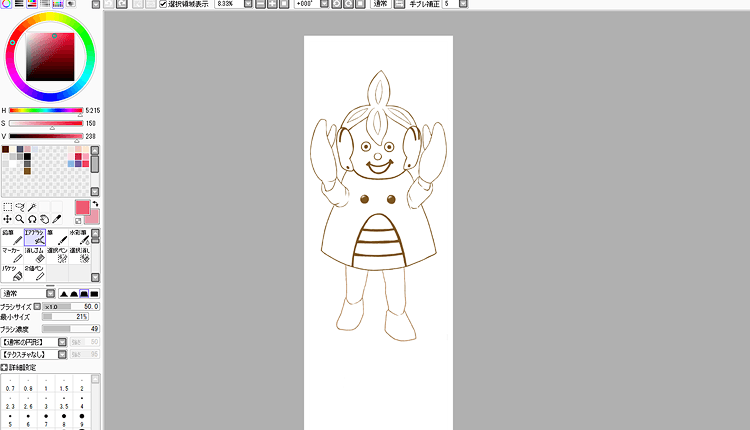
Task: Select the lasso selection tool
Action: [20, 207]
